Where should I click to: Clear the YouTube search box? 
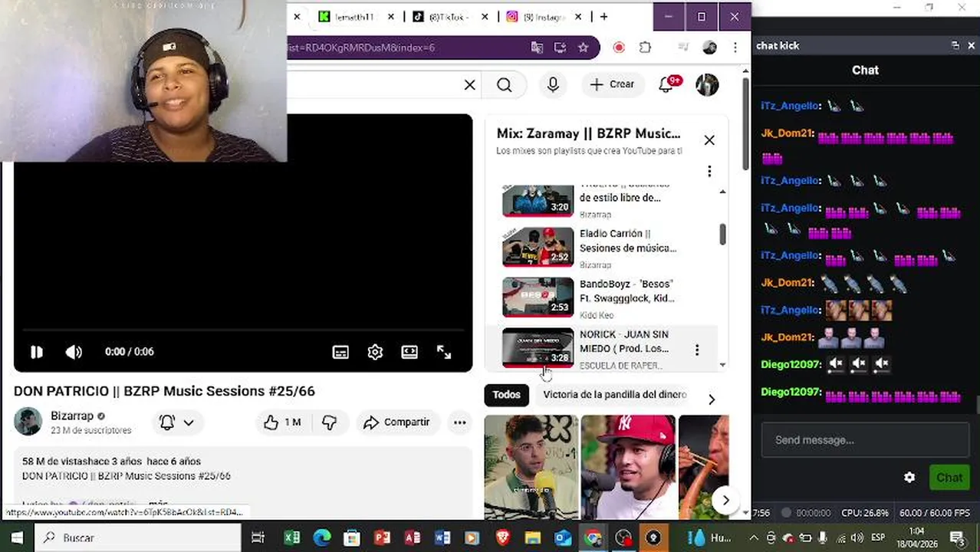tap(470, 85)
